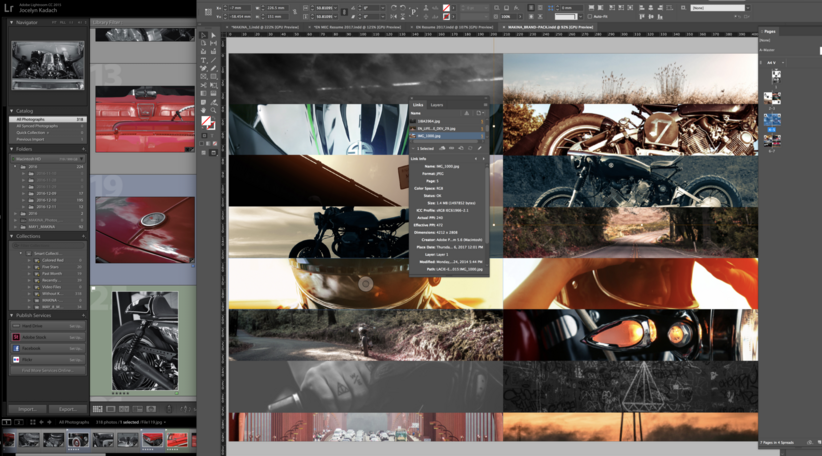Collapse the Catalog panel

[12, 111]
